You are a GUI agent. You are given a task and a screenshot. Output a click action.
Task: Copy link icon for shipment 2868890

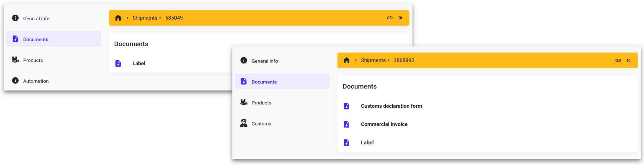pos(618,60)
